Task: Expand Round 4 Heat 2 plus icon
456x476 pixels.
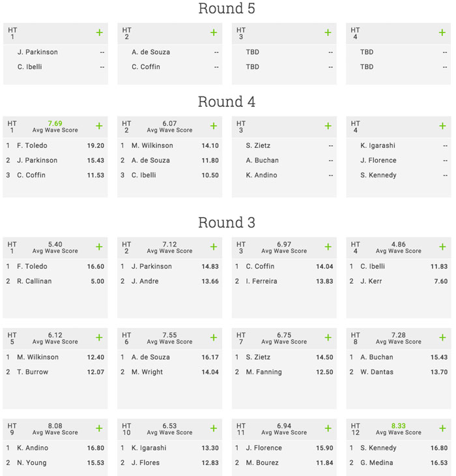Action: (214, 126)
